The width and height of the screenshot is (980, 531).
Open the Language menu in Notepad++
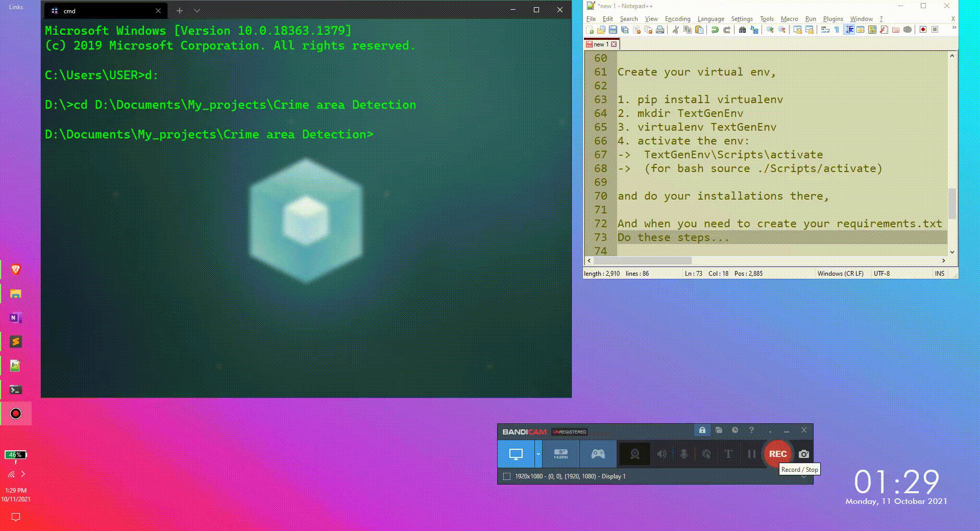point(710,19)
